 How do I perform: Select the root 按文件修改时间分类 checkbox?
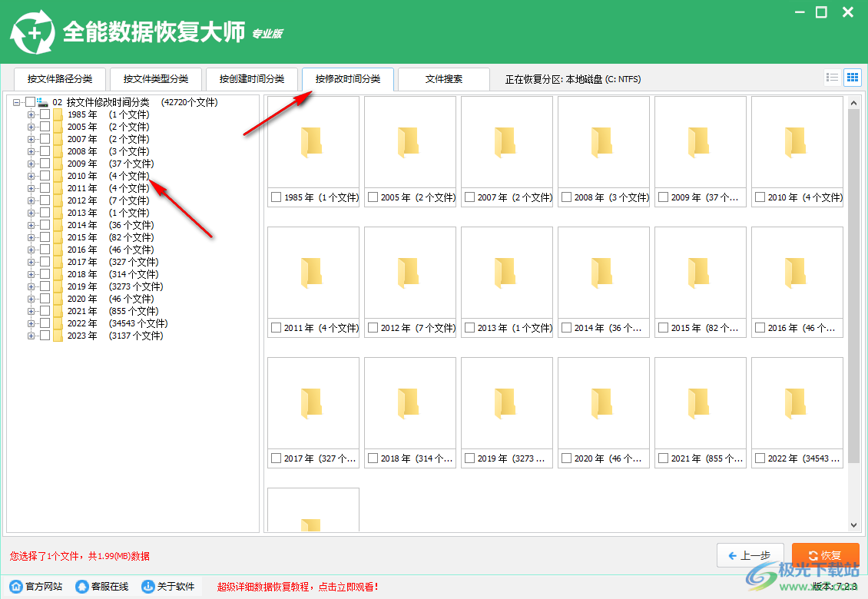[30, 101]
